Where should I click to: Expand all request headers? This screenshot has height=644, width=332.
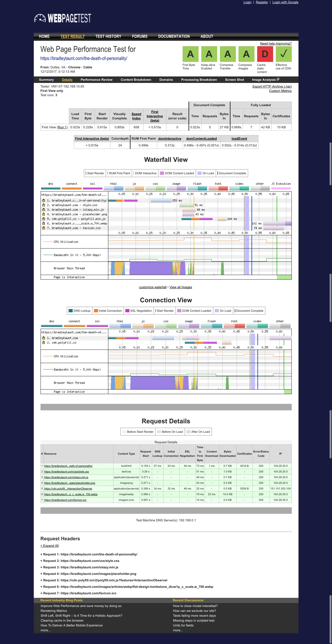49,546
